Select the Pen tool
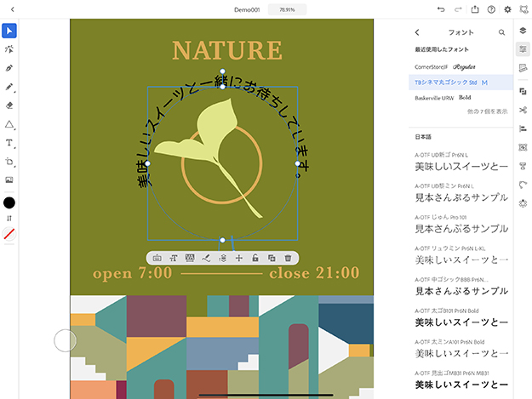The width and height of the screenshot is (532, 399). click(x=9, y=68)
